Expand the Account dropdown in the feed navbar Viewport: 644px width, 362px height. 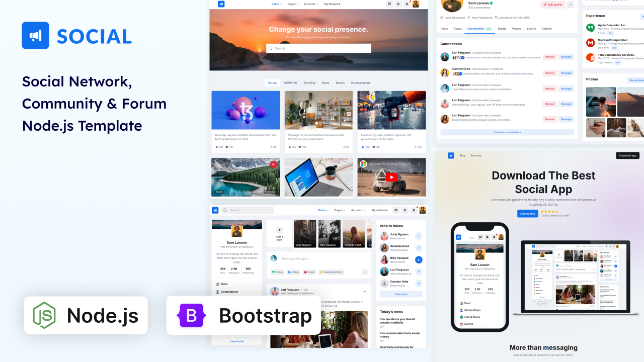358,210
